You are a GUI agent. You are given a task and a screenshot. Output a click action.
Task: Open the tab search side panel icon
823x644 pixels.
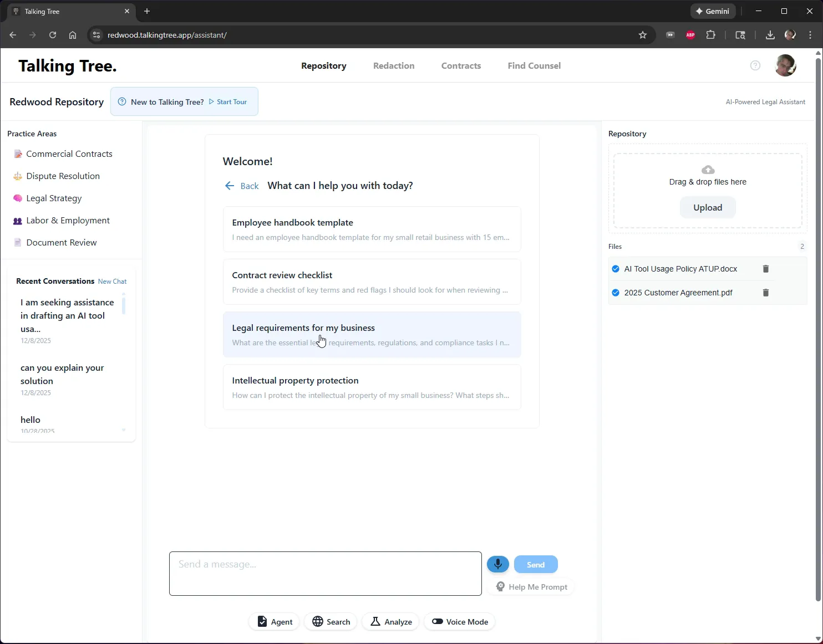(740, 35)
